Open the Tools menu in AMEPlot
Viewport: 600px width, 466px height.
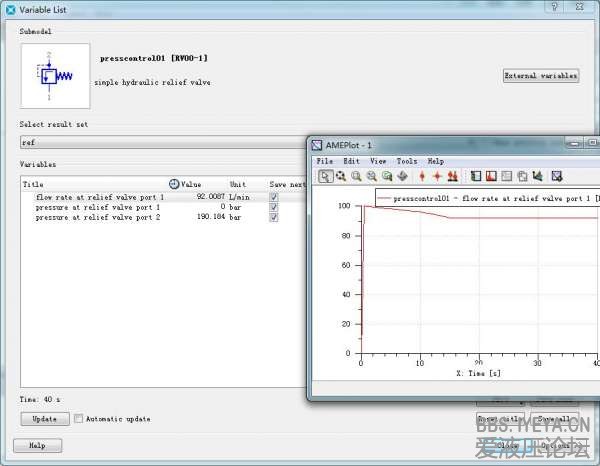[x=406, y=161]
